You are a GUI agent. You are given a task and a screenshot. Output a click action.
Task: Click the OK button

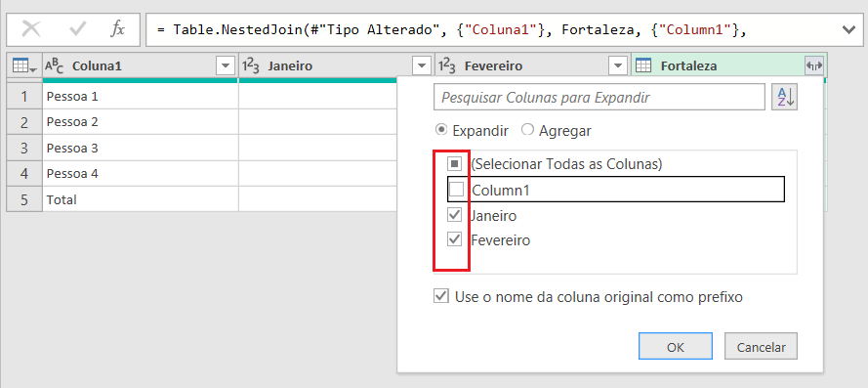tap(676, 347)
